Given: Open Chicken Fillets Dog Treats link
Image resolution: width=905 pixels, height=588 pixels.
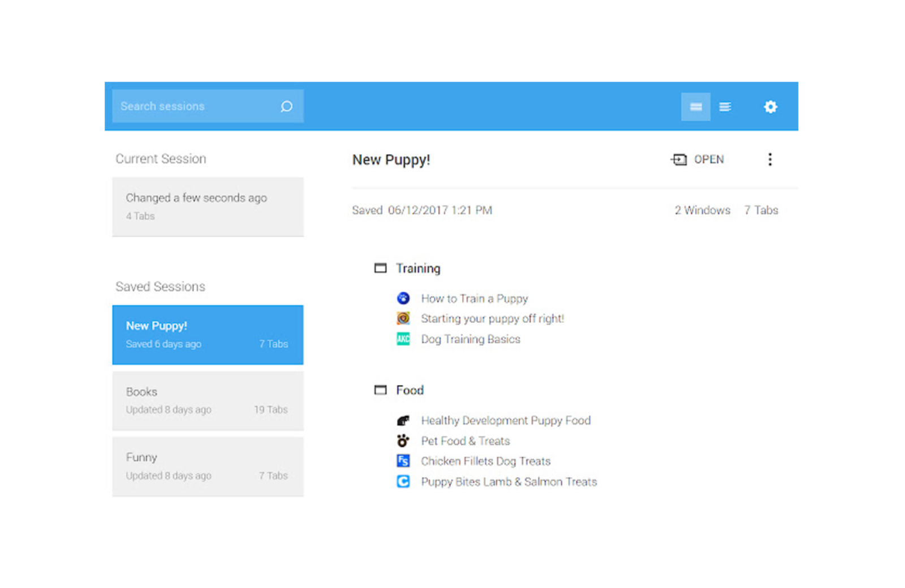Looking at the screenshot, I should (485, 461).
